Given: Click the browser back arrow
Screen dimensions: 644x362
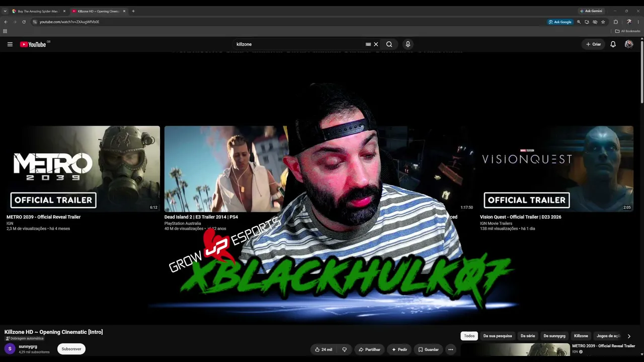Looking at the screenshot, I should click(6, 22).
